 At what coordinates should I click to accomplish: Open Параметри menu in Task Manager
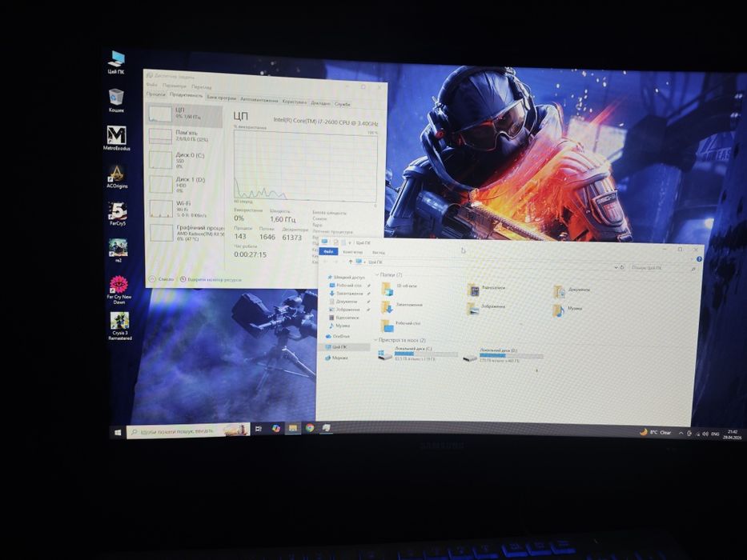pyautogui.click(x=175, y=86)
